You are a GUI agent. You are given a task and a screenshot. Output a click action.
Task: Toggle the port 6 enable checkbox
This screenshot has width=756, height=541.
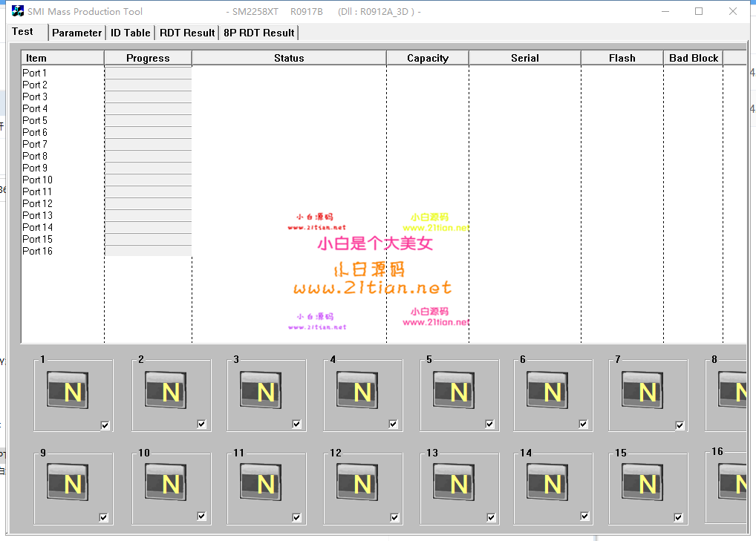pyautogui.click(x=584, y=424)
